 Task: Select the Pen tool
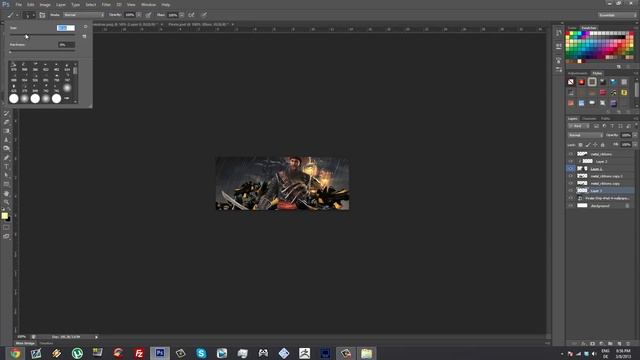click(x=7, y=158)
